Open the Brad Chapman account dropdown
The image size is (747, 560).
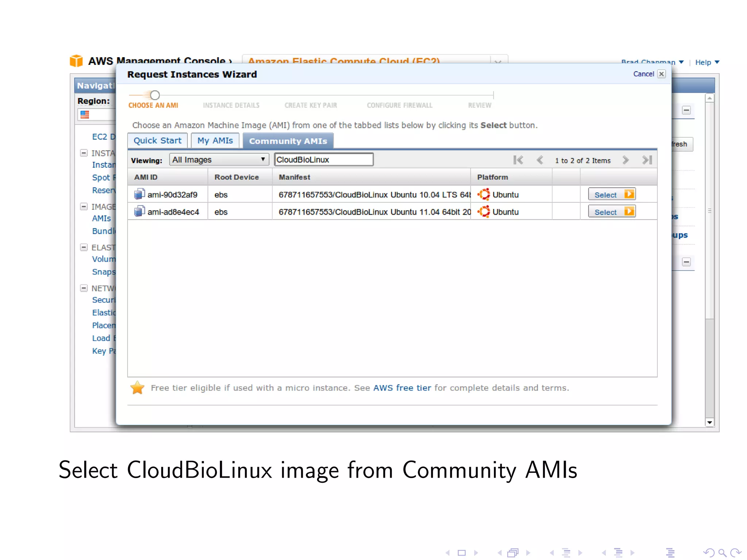652,62
